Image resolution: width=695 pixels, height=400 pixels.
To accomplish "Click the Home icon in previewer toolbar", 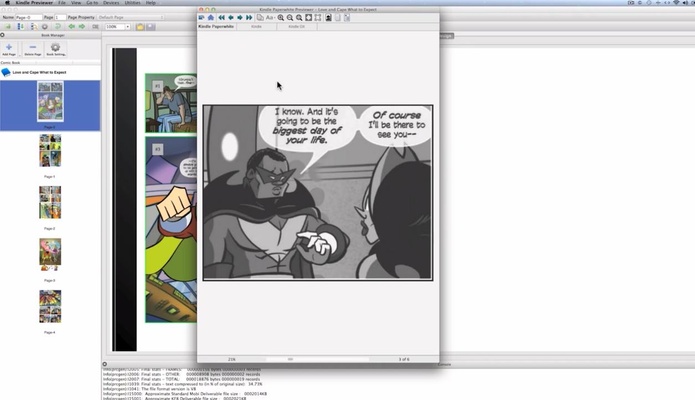I will click(211, 18).
